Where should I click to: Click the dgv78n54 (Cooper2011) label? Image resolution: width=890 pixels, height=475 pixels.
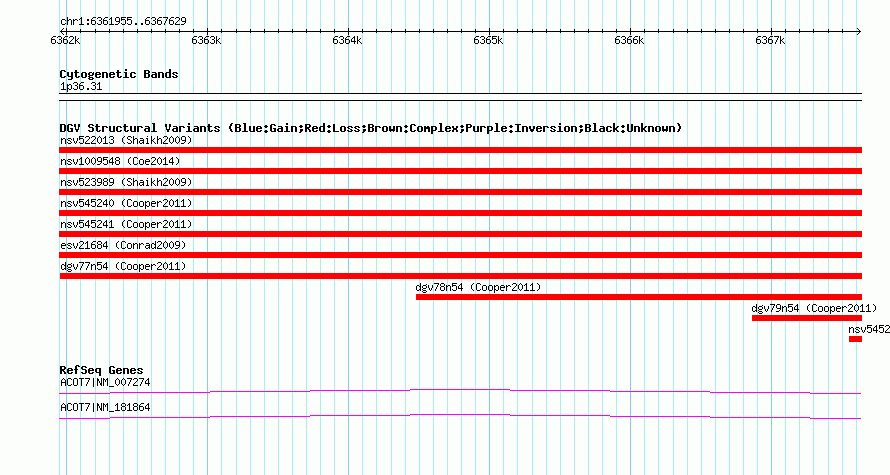point(478,287)
